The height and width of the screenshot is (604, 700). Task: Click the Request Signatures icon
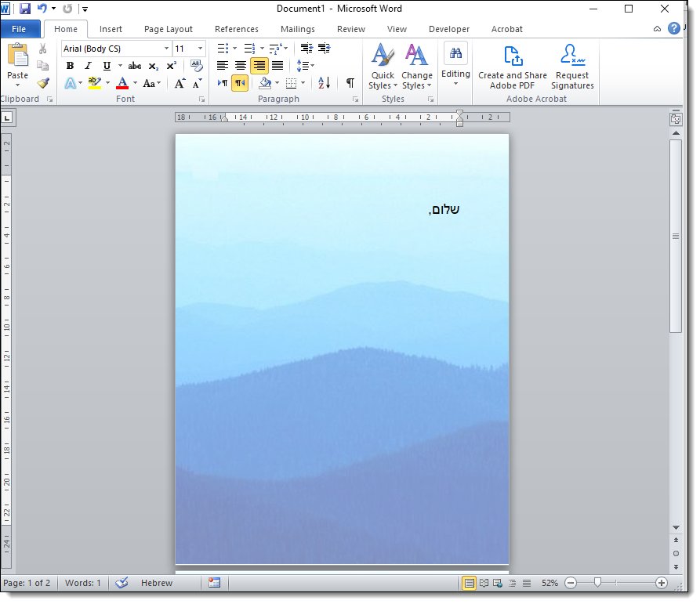click(x=572, y=67)
